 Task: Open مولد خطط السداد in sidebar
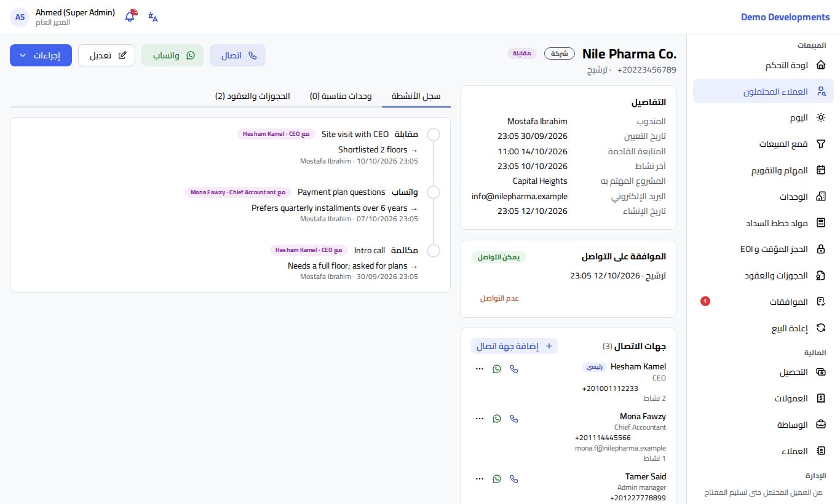763,222
